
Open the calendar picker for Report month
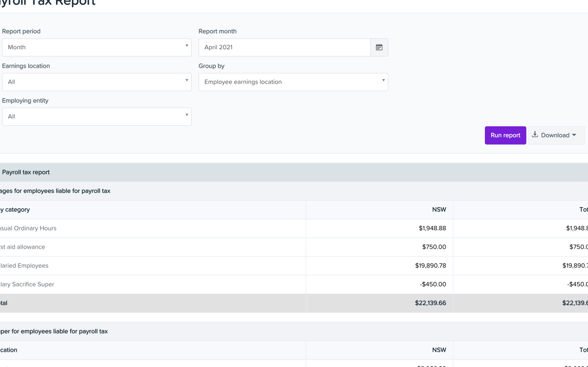379,47
